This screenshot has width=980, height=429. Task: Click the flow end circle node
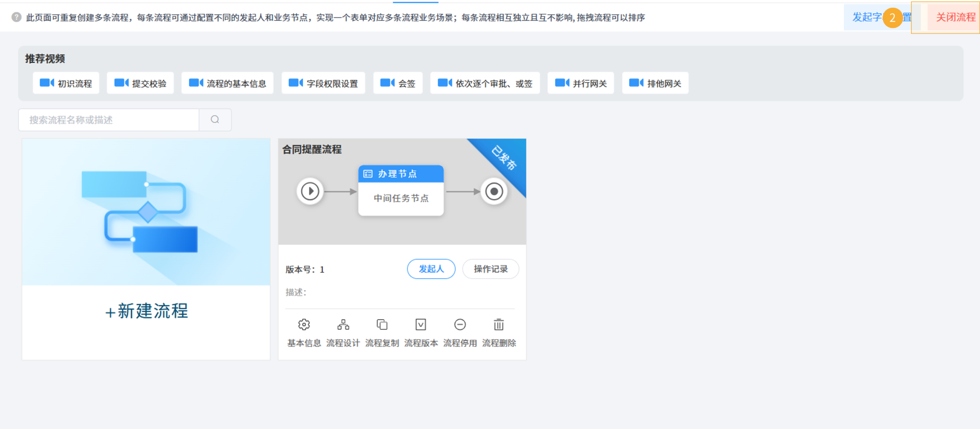(494, 191)
